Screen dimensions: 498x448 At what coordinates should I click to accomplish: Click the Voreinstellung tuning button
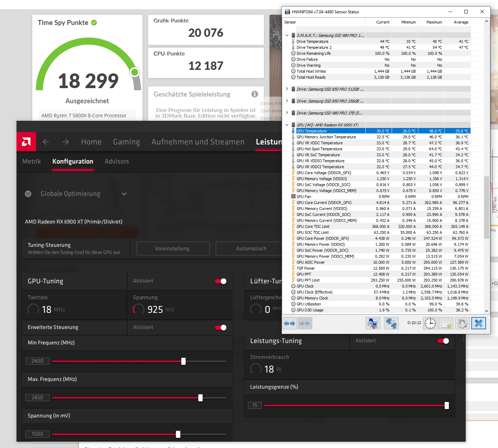pos(173,249)
